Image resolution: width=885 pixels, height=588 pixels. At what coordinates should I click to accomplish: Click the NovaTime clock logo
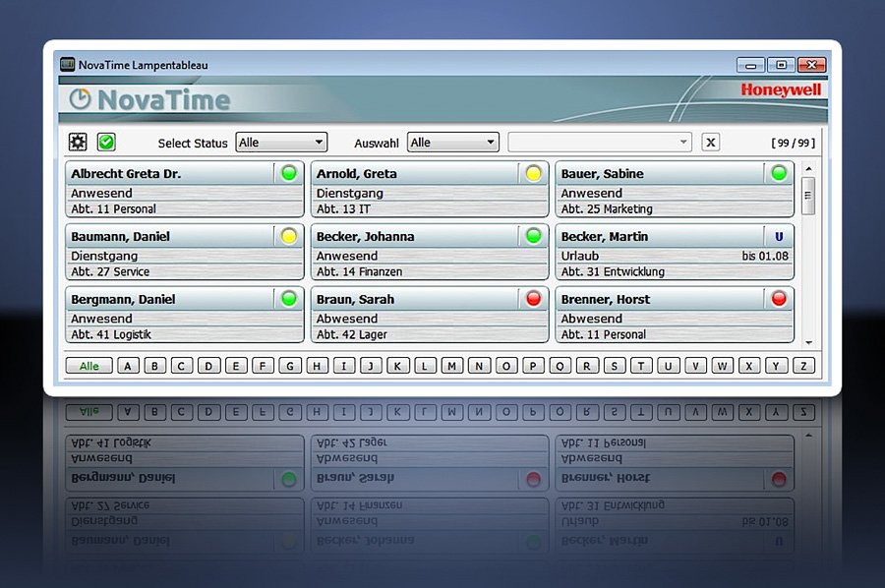click(80, 99)
